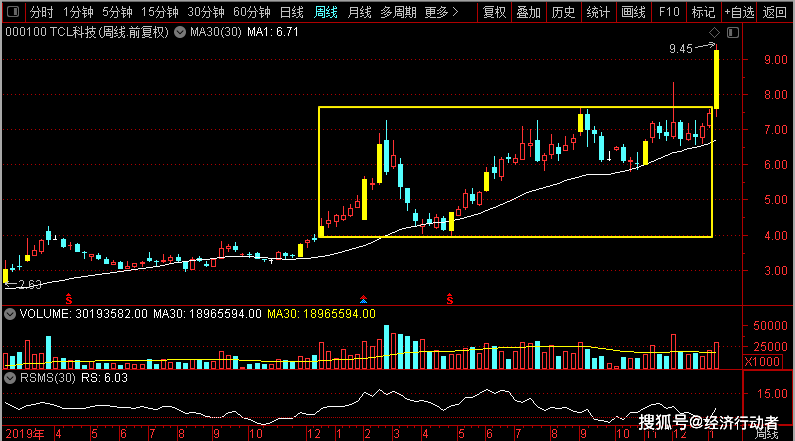
Task: Add stock with +自选 button
Action: click(739, 12)
